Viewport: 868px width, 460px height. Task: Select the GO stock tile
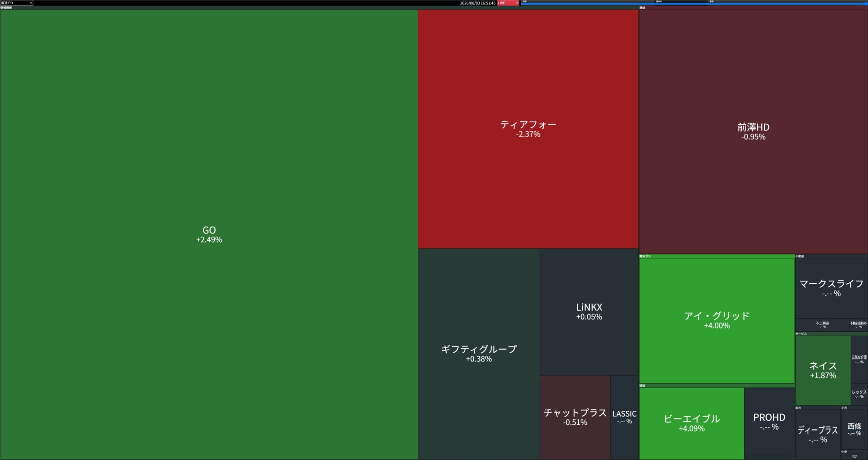(209, 235)
